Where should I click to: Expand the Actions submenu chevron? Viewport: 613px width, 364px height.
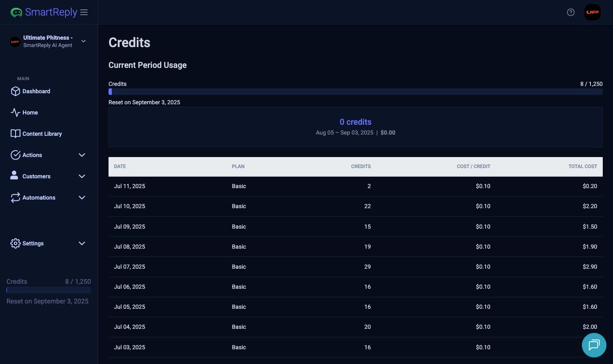[82, 155]
